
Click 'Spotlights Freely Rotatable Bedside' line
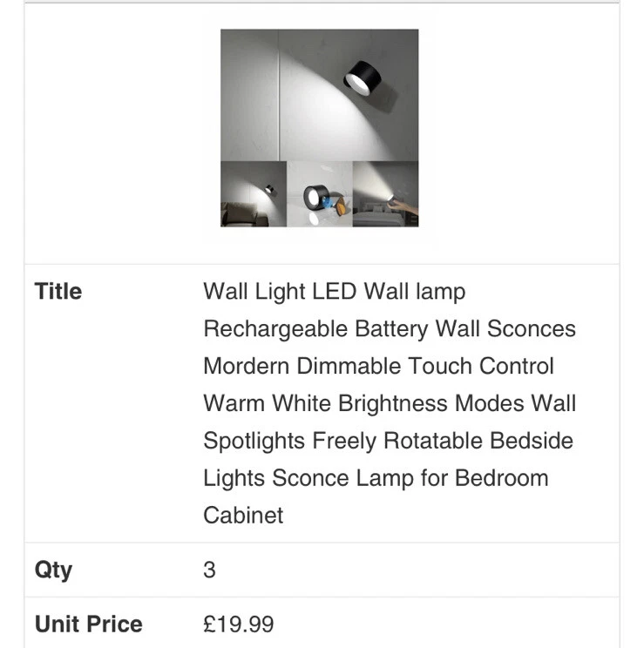click(x=389, y=441)
